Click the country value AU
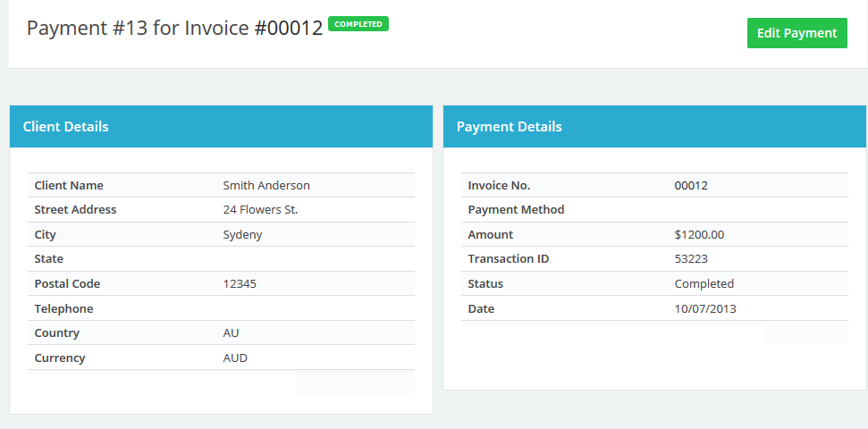This screenshot has height=429, width=868. coord(232,333)
